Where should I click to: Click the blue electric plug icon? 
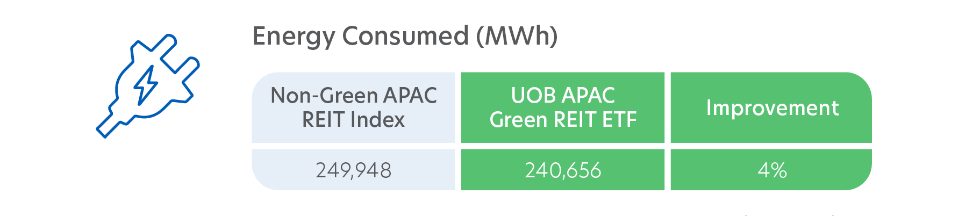(148, 86)
